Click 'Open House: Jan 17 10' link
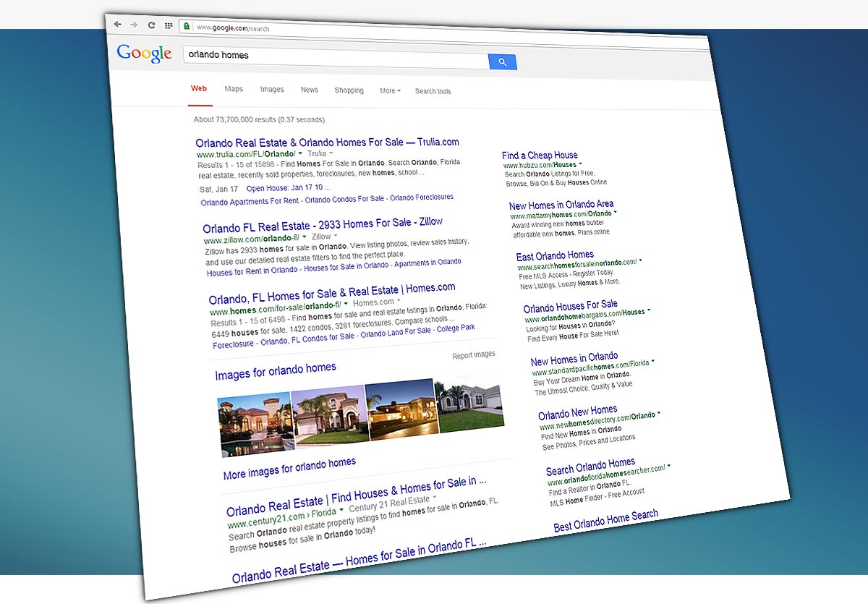 288,187
